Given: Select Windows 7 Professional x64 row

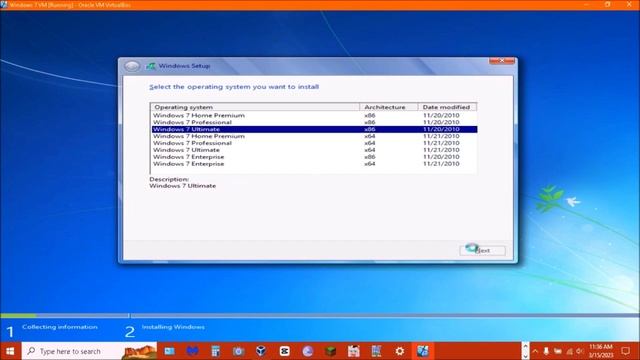Looking at the screenshot, I should pyautogui.click(x=314, y=143).
